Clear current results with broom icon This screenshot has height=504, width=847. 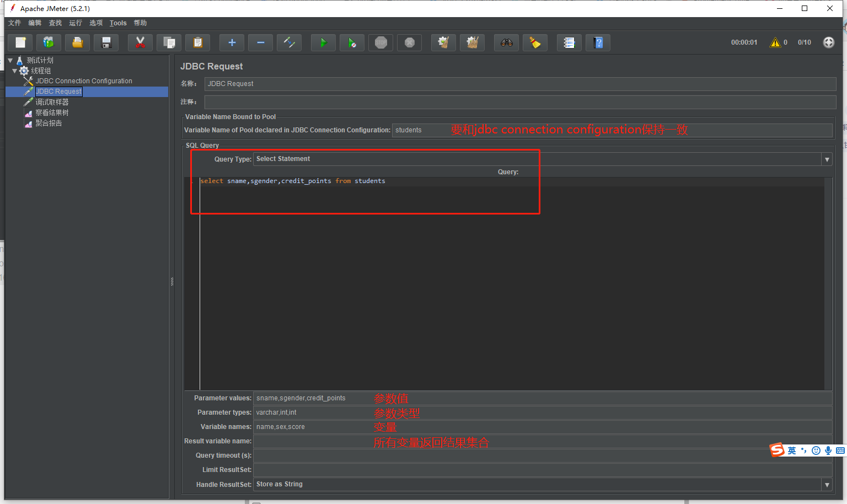444,42
